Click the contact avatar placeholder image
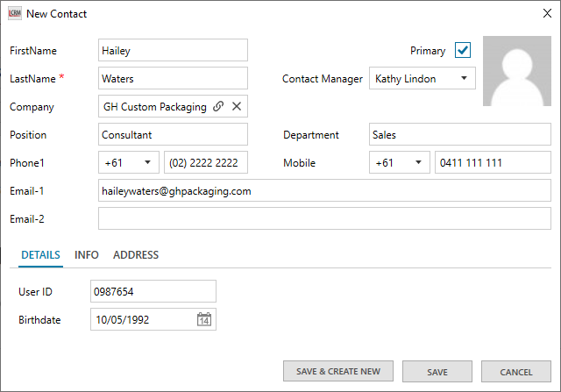Screen dimensions: 561x392 (517, 71)
